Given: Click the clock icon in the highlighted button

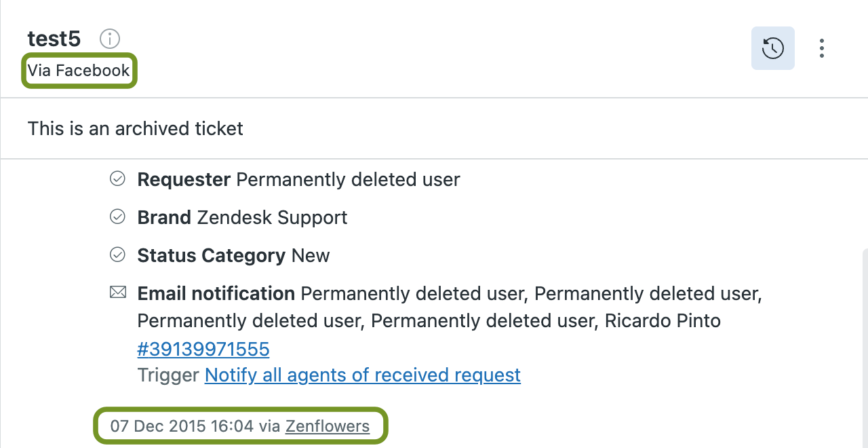Looking at the screenshot, I should click(772, 48).
